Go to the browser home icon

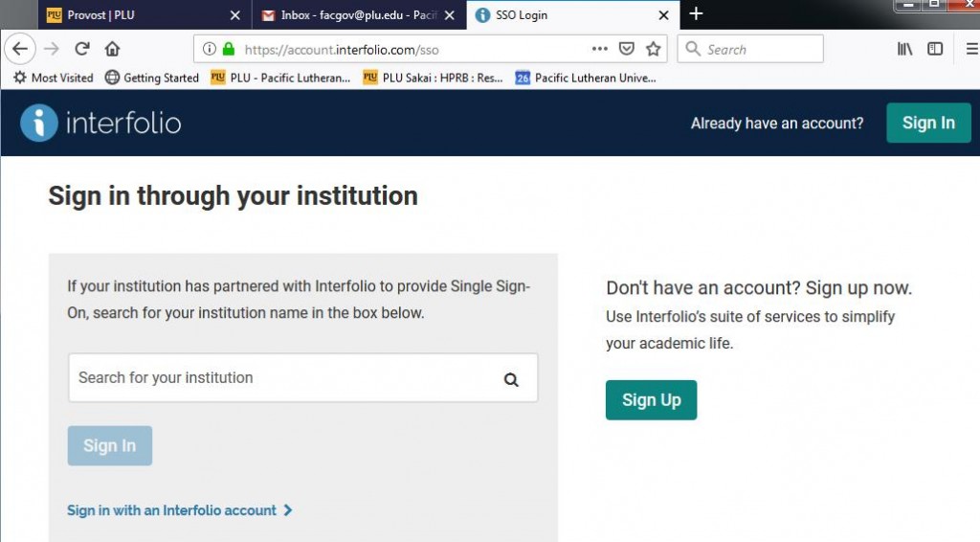click(112, 49)
